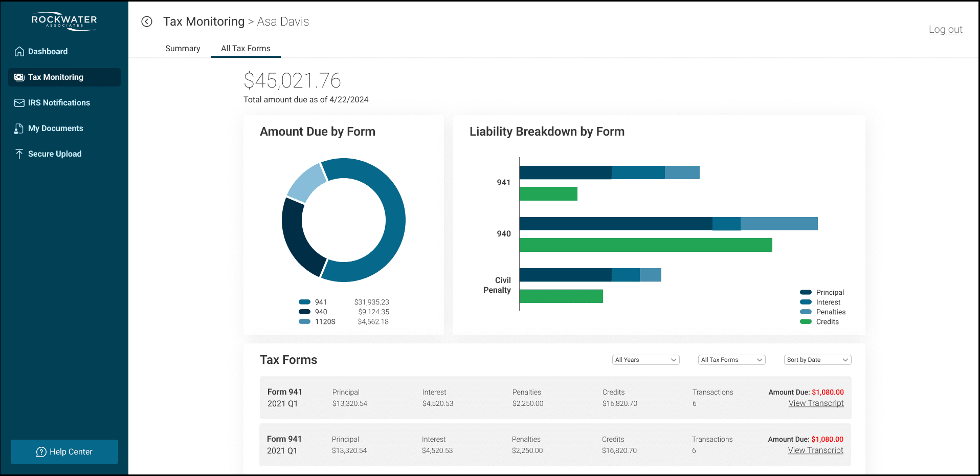Image resolution: width=980 pixels, height=476 pixels.
Task: Switch to the Summary tab
Action: (x=183, y=49)
